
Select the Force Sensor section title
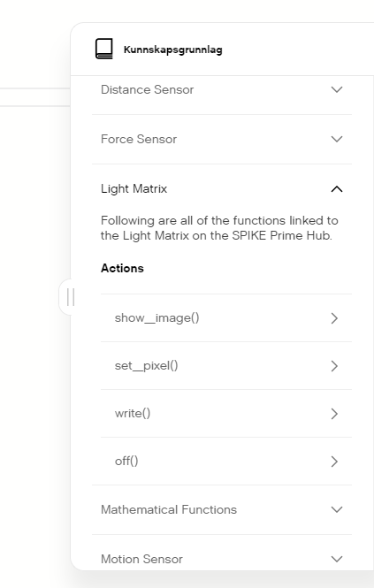(x=139, y=139)
